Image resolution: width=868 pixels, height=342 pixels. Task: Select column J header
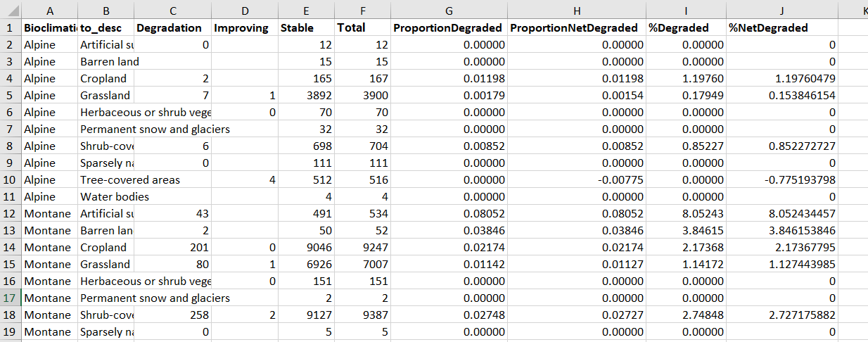tap(782, 10)
